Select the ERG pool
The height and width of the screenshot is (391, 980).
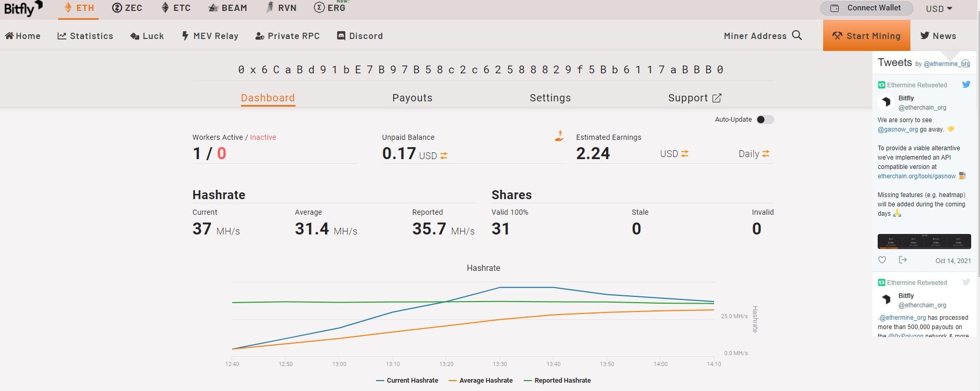tap(330, 8)
